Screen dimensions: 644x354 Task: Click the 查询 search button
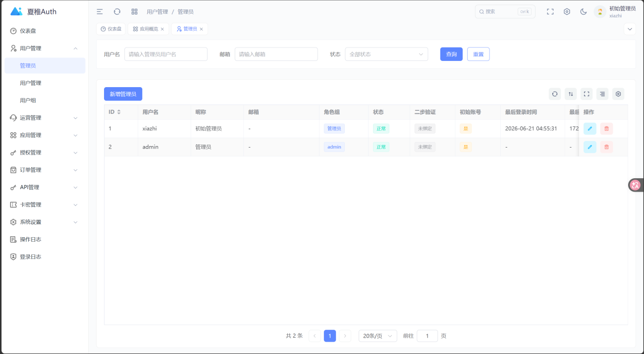tap(451, 54)
